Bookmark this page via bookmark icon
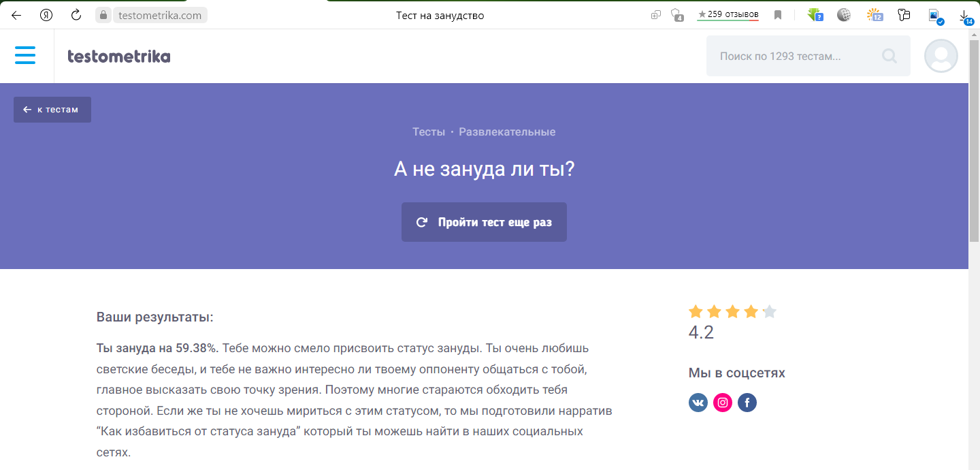The height and width of the screenshot is (470, 980). 778,15
